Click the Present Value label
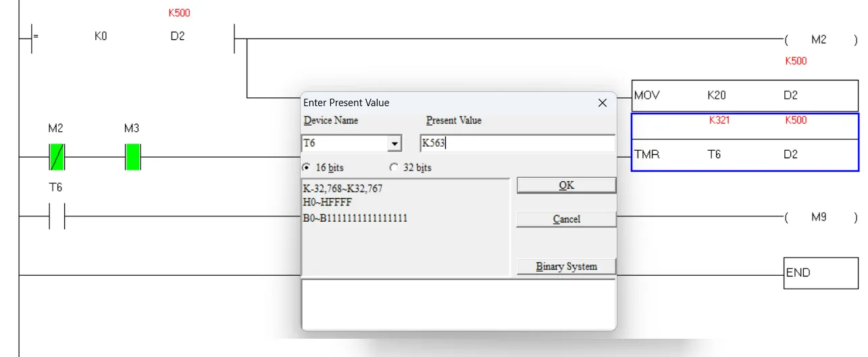The width and height of the screenshot is (868, 357). coord(454,120)
